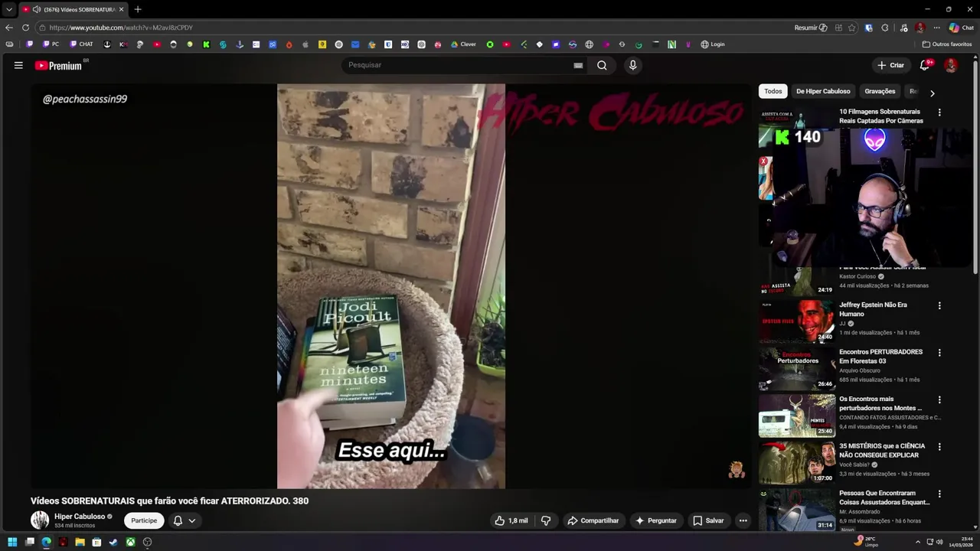Open the Login bookmark
980x551 pixels.
(x=712, y=44)
